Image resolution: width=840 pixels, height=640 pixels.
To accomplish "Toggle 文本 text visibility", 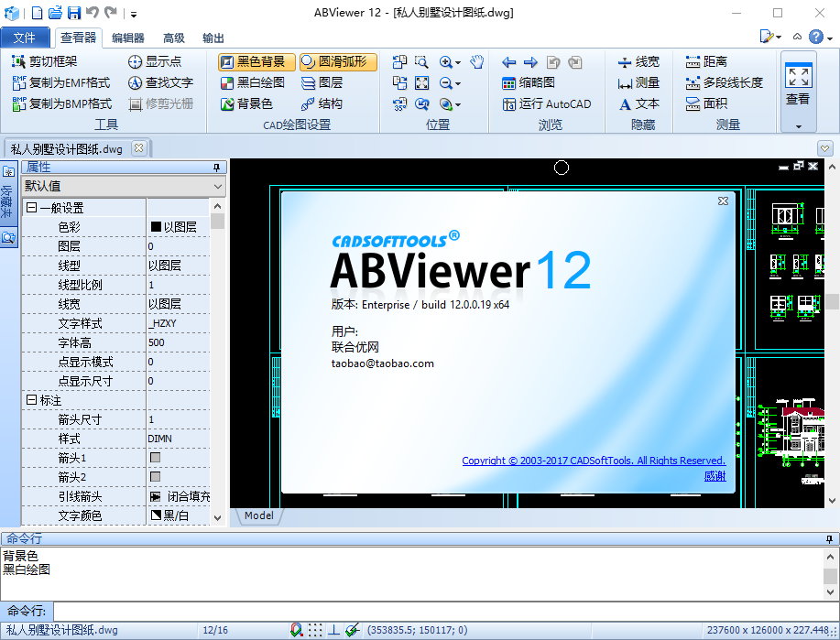I will [638, 103].
